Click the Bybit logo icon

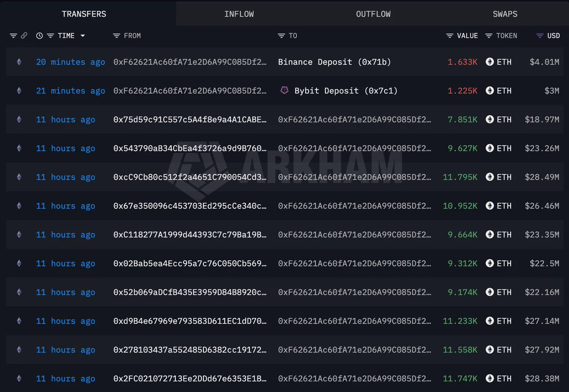click(x=284, y=90)
